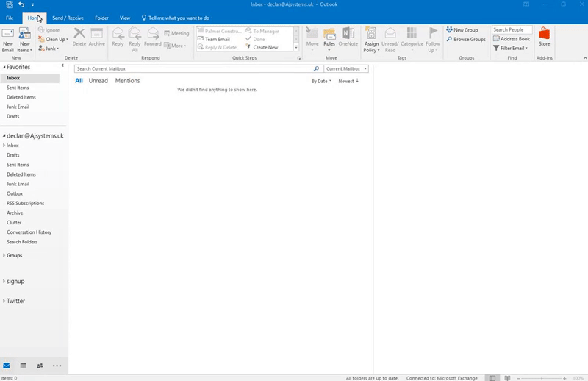Open the Send / Receive ribbon tab
This screenshot has width=588, height=381.
(x=68, y=18)
